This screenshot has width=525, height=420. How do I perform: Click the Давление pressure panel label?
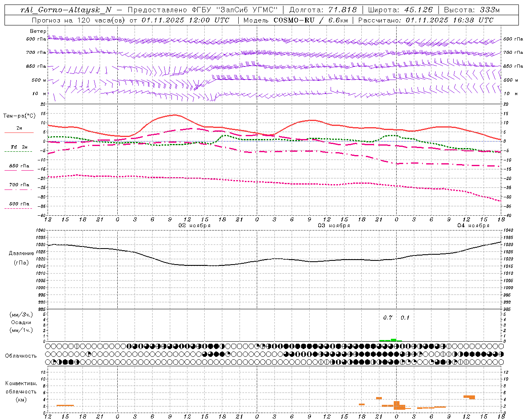[21, 253]
